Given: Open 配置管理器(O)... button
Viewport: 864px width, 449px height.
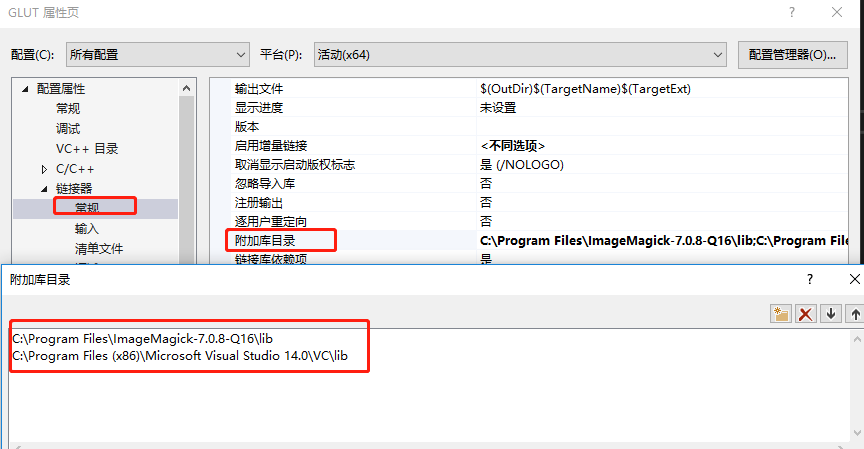Looking at the screenshot, I should (792, 55).
